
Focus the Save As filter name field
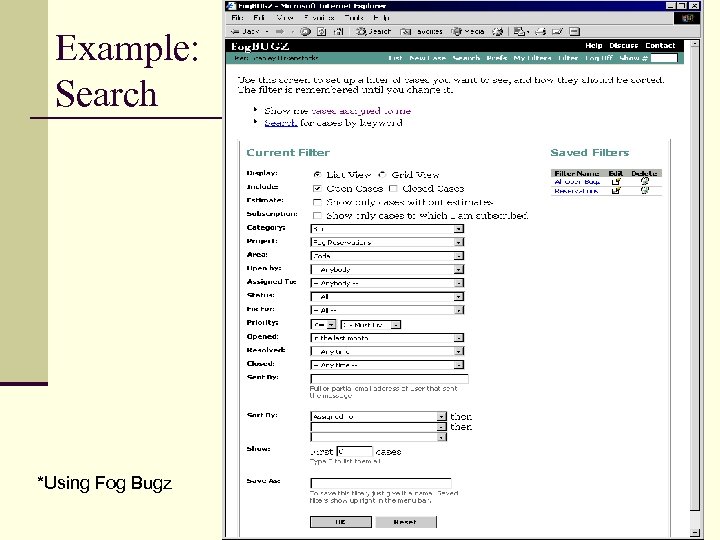coord(381,483)
